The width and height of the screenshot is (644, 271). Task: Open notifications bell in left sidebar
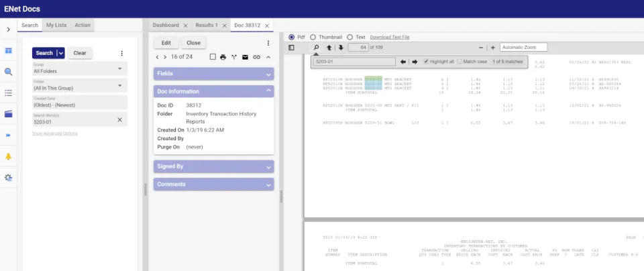(x=8, y=156)
